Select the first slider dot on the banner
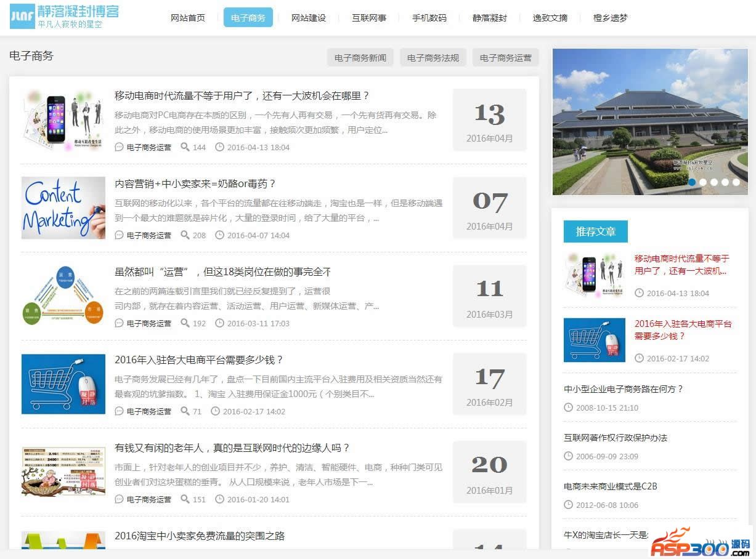This screenshot has height=559, width=756. 692,182
